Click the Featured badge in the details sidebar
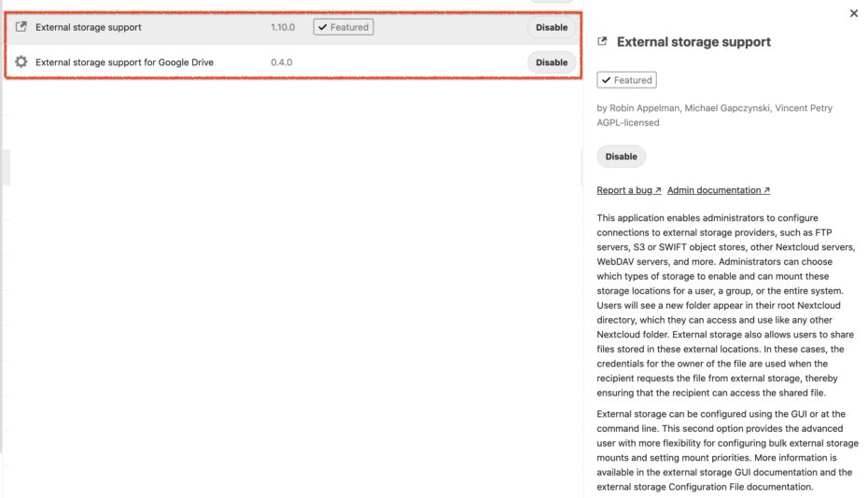Screen dimensions: 868x498 (x=626, y=80)
